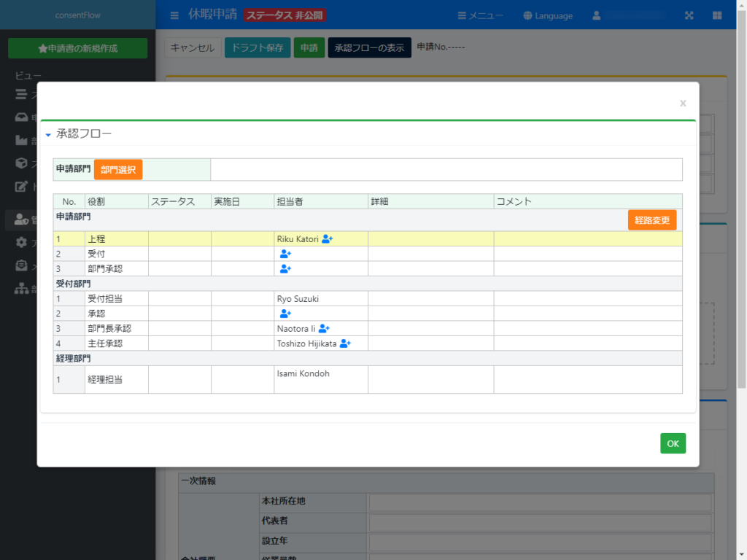
Task: Click 申請書の新規作成 button
Action: pyautogui.click(x=77, y=48)
